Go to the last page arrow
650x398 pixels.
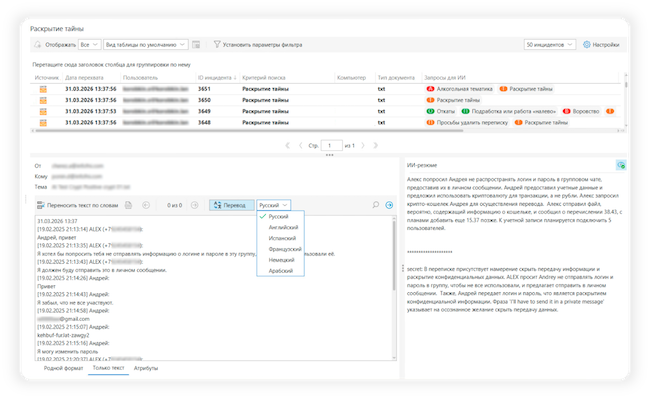click(x=376, y=146)
